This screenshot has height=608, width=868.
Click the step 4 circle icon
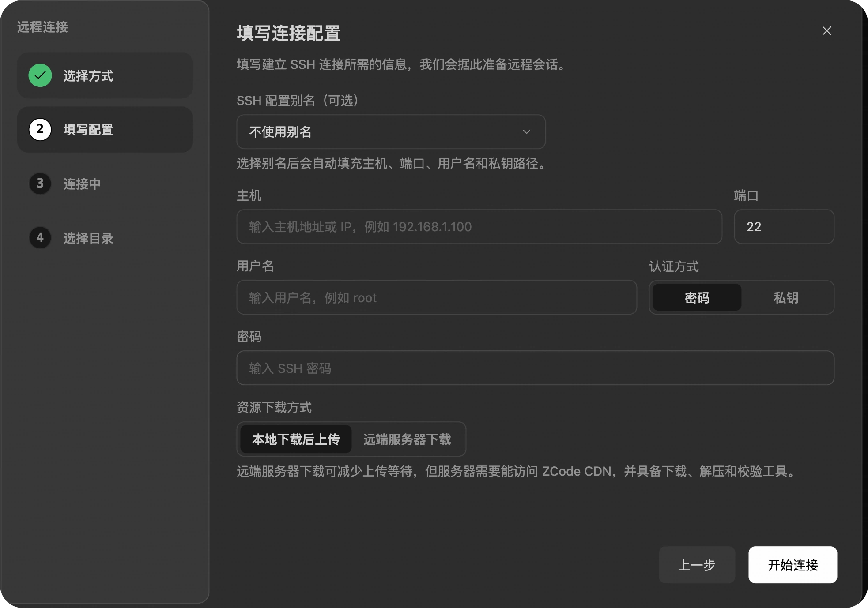(40, 237)
